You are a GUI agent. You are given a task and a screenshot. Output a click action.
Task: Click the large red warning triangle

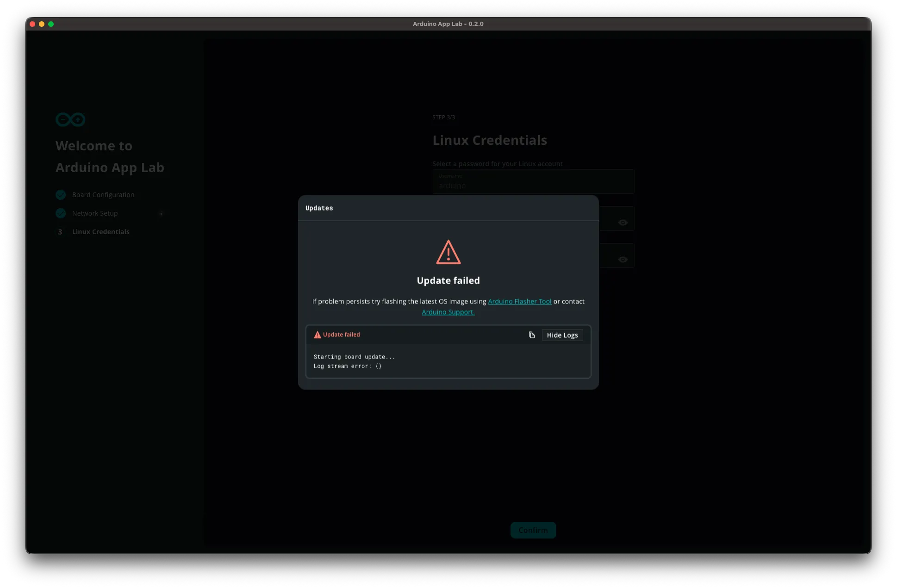[x=448, y=253]
